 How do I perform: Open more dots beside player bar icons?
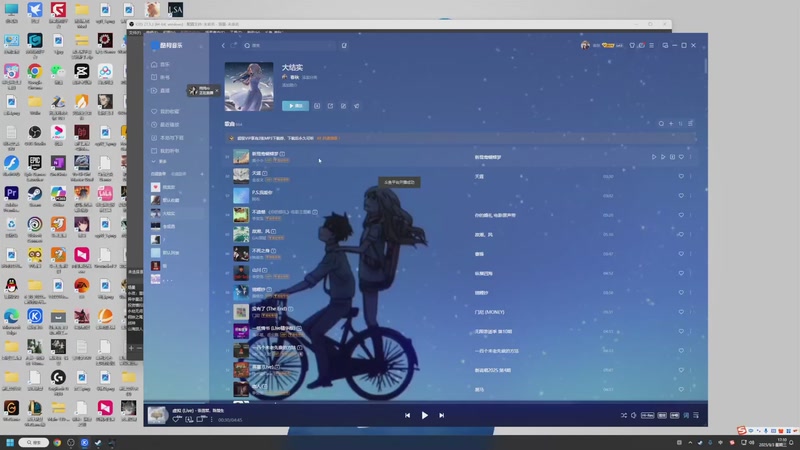212,419
